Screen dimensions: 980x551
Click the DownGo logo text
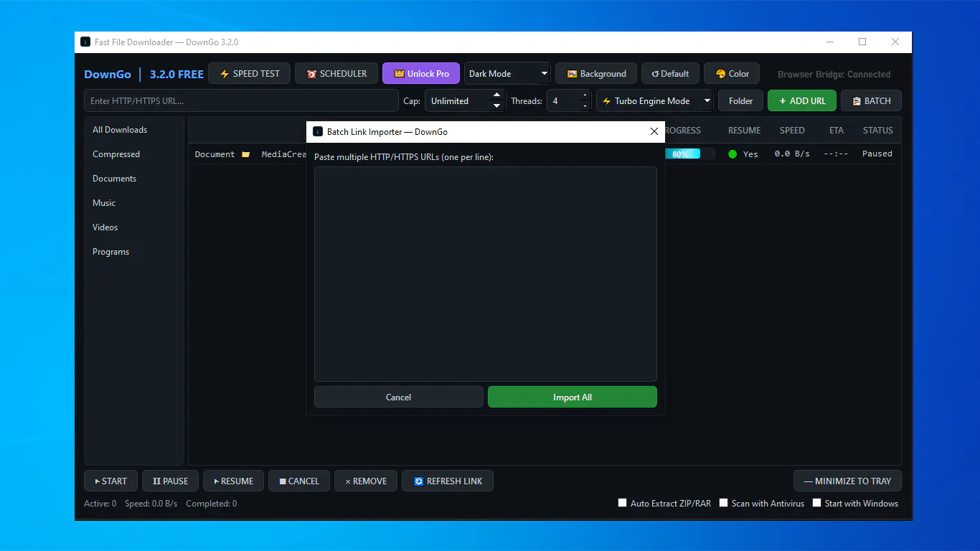[108, 74]
